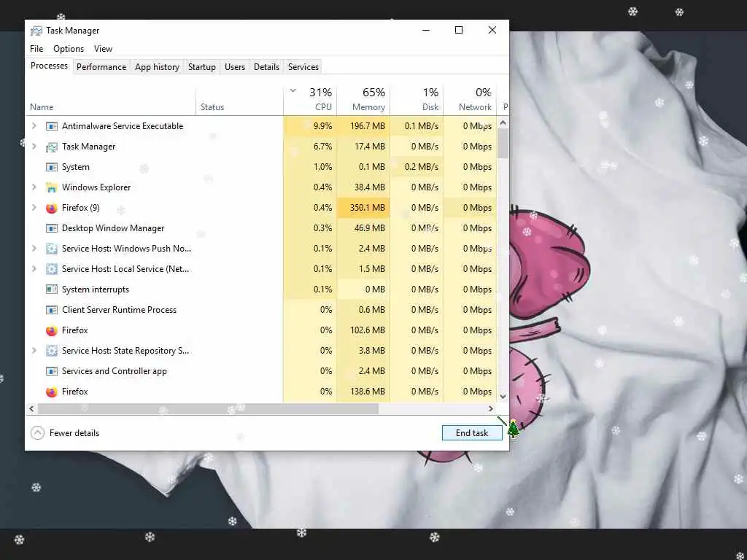Select the Services and Controller app name
This screenshot has width=747, height=560.
point(115,371)
